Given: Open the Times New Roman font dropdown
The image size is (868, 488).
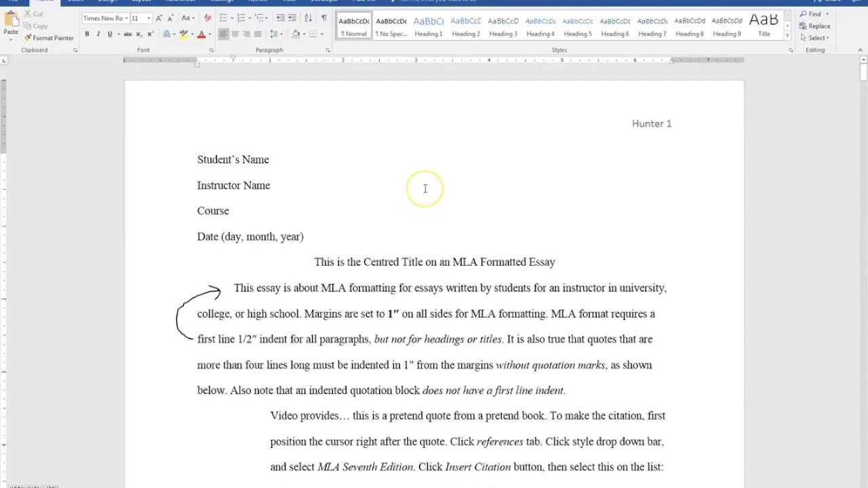Looking at the screenshot, I should point(127,18).
